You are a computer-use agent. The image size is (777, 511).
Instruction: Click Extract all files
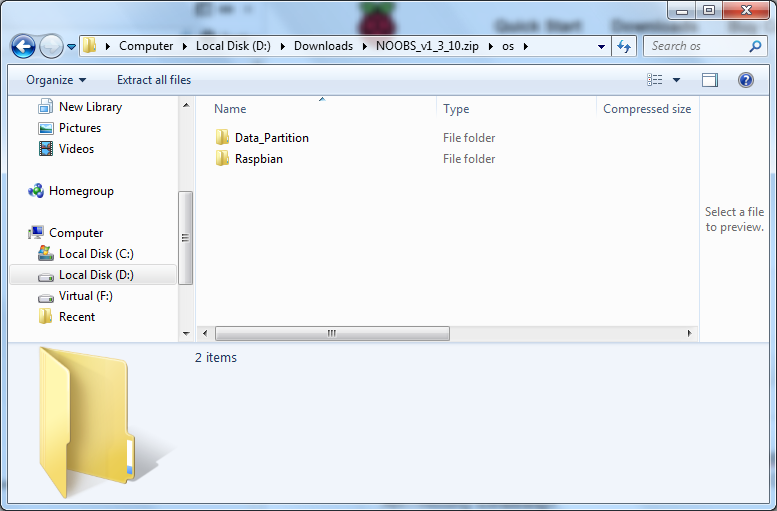(x=154, y=80)
